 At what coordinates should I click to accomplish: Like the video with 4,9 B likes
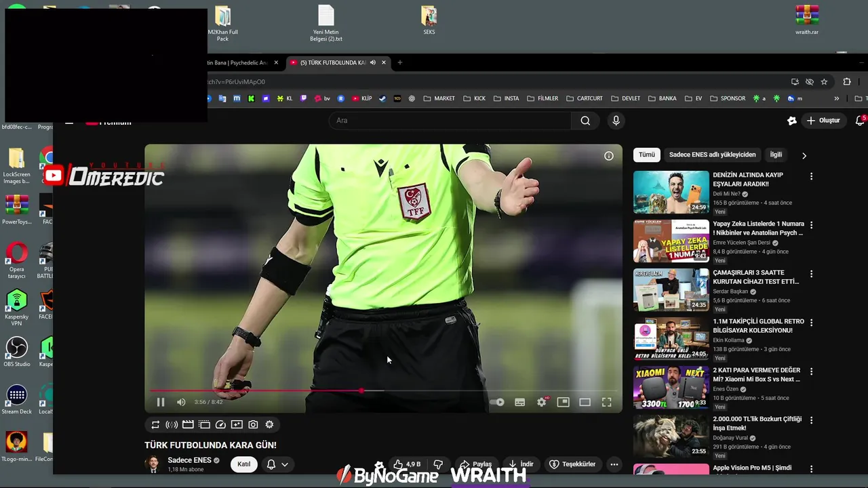406,464
